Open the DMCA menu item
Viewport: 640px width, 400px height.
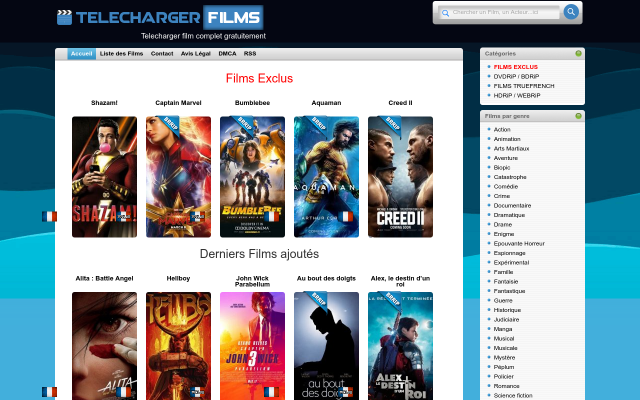[x=227, y=54]
